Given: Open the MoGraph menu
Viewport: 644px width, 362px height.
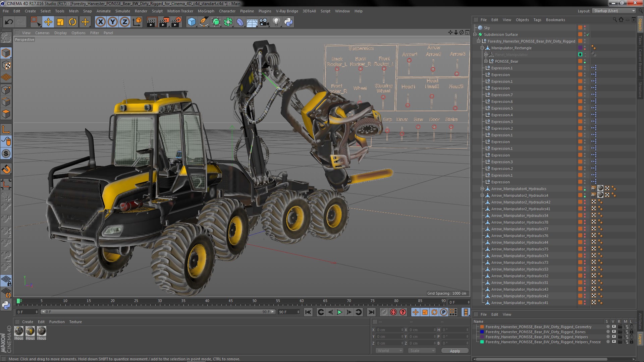Looking at the screenshot, I should coord(206,11).
